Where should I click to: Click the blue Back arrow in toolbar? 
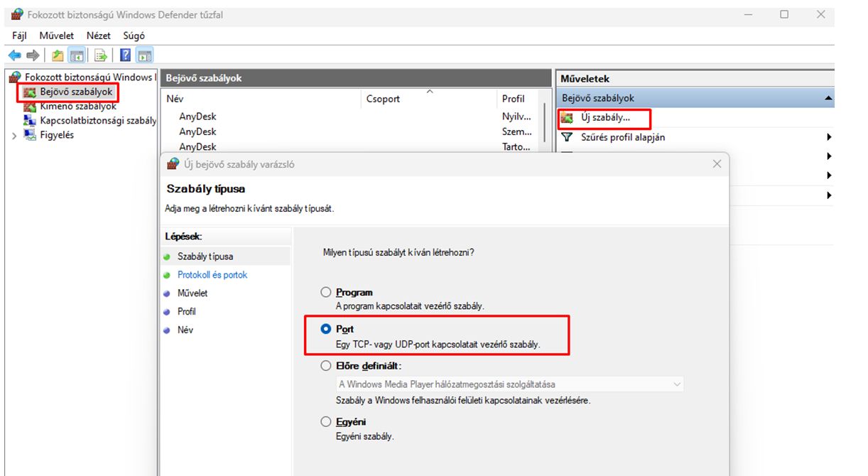[x=15, y=55]
